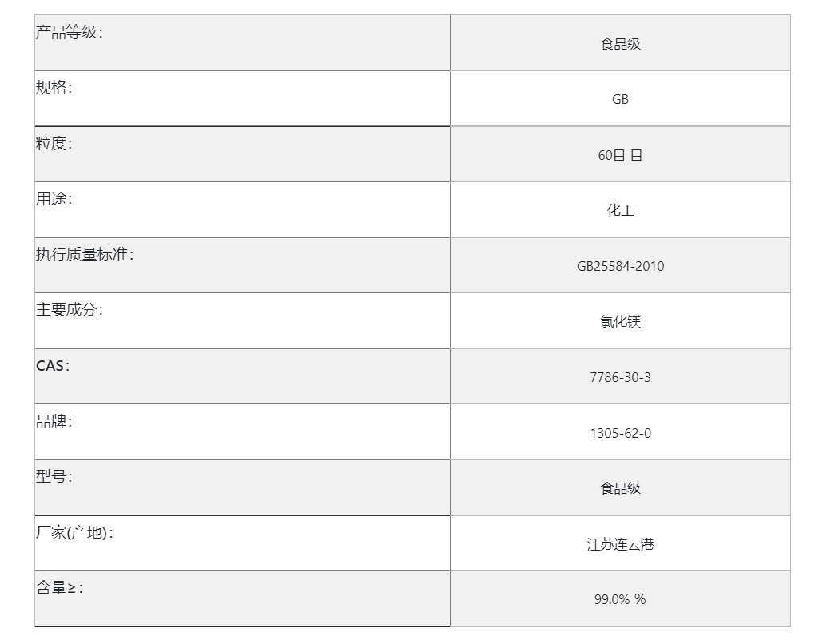Image resolution: width=831 pixels, height=644 pixels.
Task: Click the 用途 label
Action: (54, 199)
